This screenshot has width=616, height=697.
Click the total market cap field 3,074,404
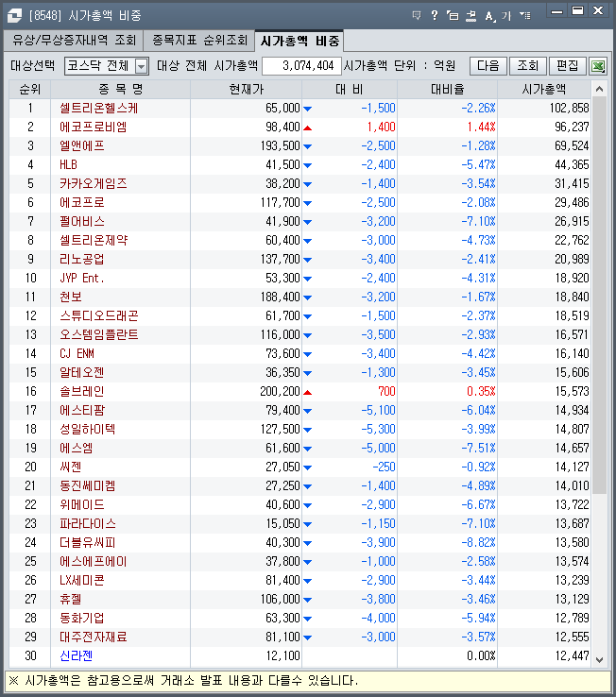(x=302, y=66)
